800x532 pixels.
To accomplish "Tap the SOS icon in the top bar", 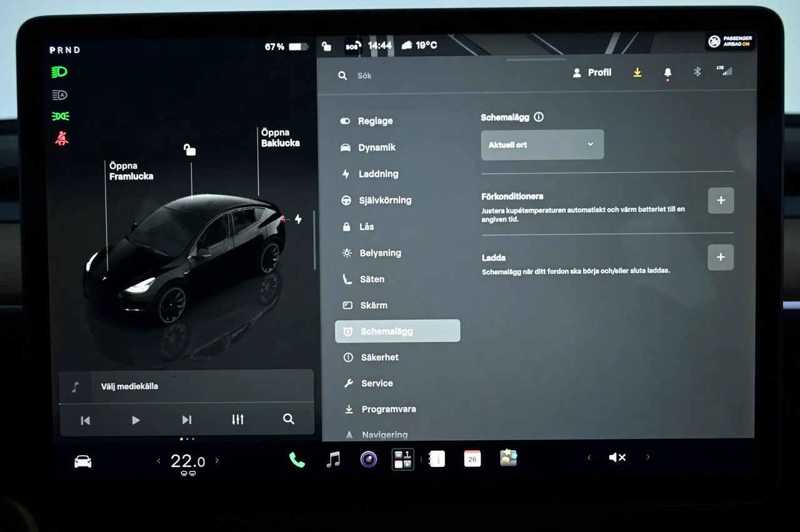I will 353,46.
